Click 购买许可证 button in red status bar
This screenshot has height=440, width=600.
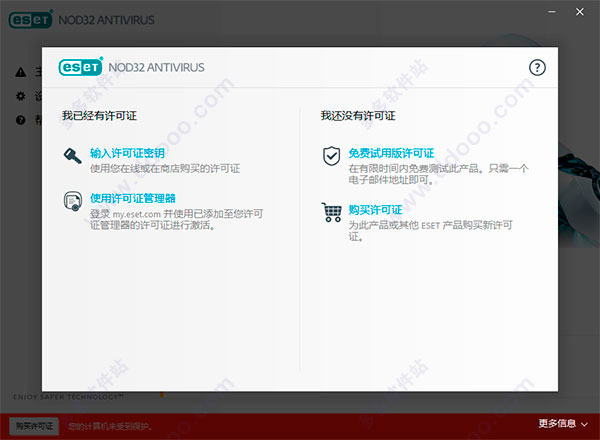click(x=34, y=426)
